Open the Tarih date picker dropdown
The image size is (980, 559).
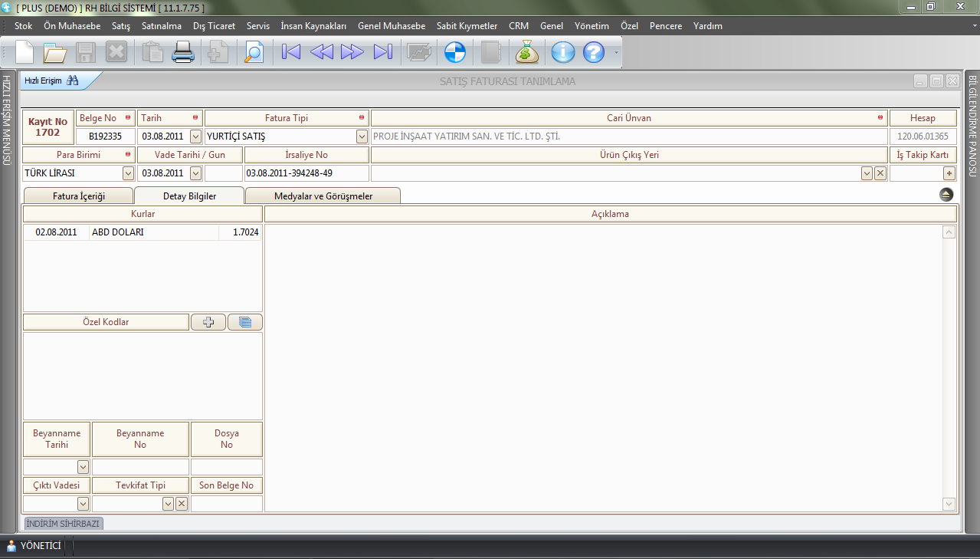pos(195,136)
